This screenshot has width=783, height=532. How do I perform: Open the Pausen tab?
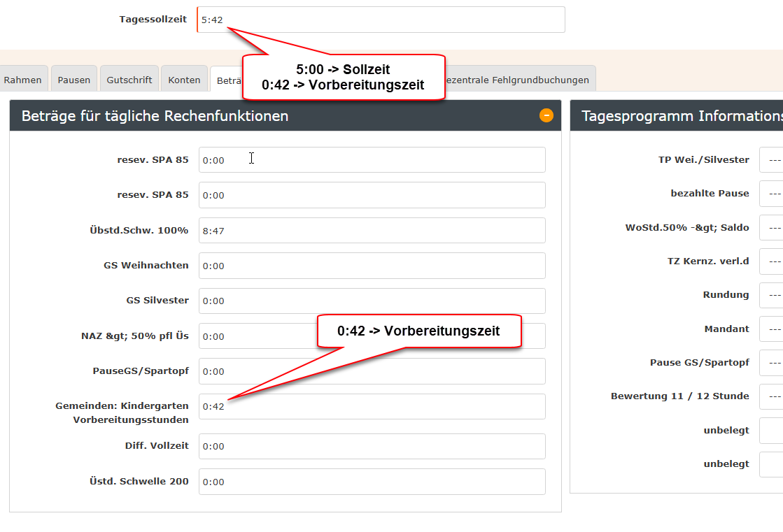(73, 80)
